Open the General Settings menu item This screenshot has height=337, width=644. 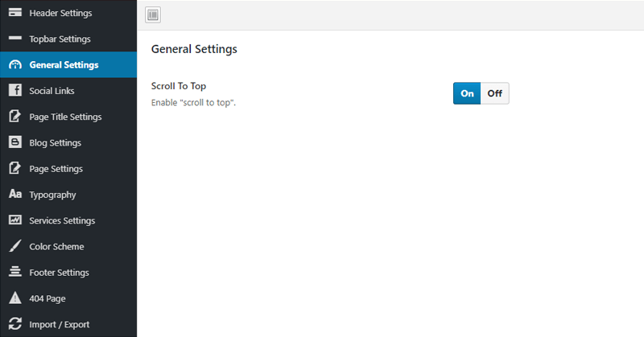coord(64,65)
